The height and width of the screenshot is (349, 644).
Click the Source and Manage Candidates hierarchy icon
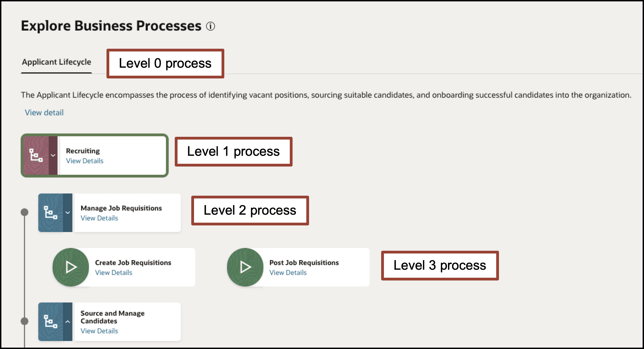(x=51, y=321)
